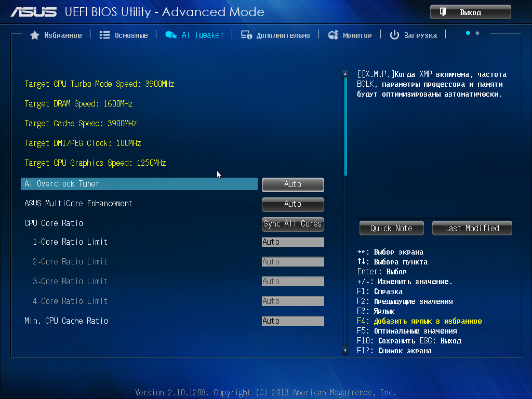Image resolution: width=532 pixels, height=399 pixels.
Task: Click the Монитор gauge icon
Action: pyautogui.click(x=333, y=35)
